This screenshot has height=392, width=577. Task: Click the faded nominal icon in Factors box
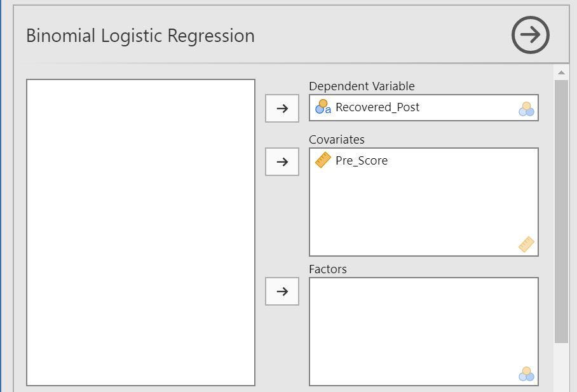(526, 374)
